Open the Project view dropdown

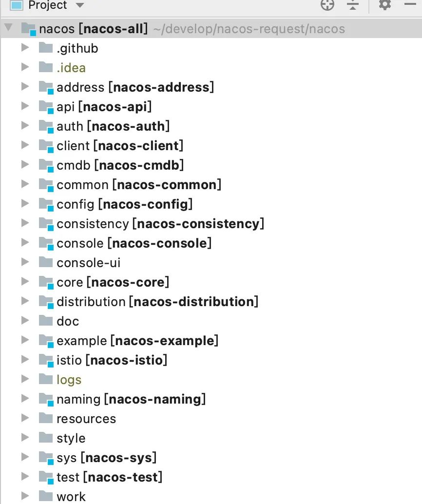(x=79, y=5)
